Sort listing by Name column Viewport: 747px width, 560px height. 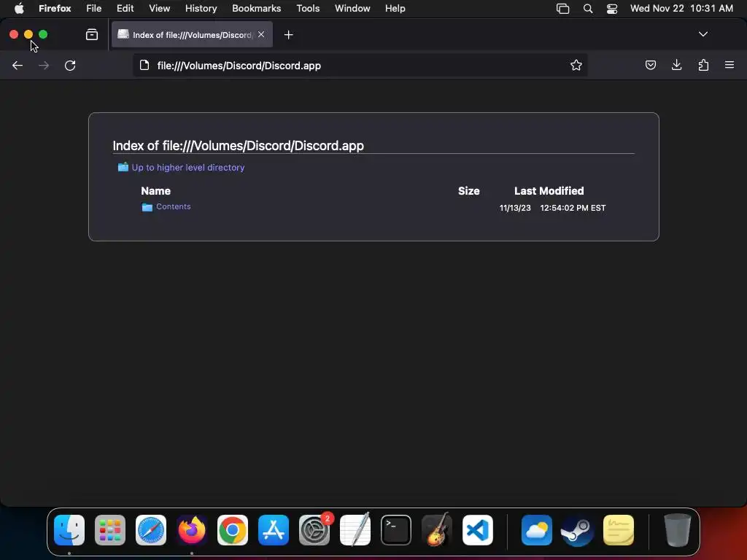coord(156,191)
